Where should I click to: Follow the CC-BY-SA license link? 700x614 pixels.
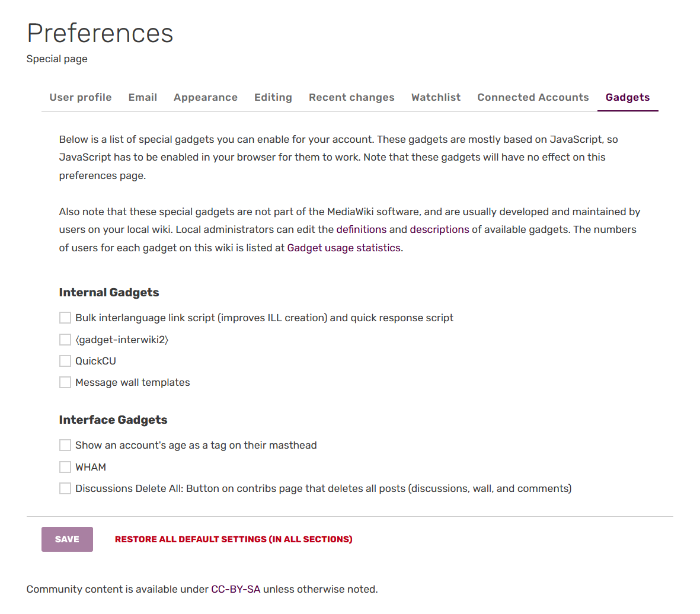coord(236,589)
